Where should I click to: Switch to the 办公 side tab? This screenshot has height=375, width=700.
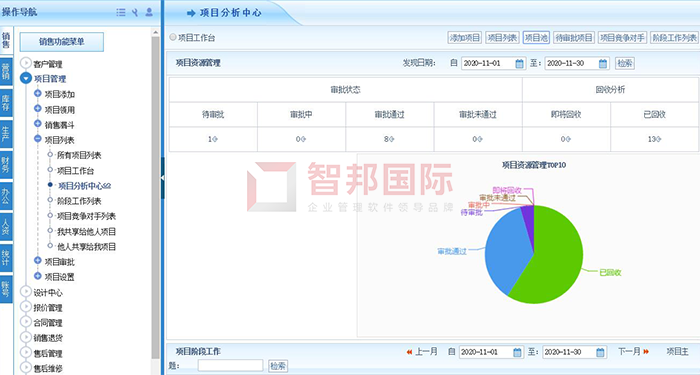coord(6,196)
